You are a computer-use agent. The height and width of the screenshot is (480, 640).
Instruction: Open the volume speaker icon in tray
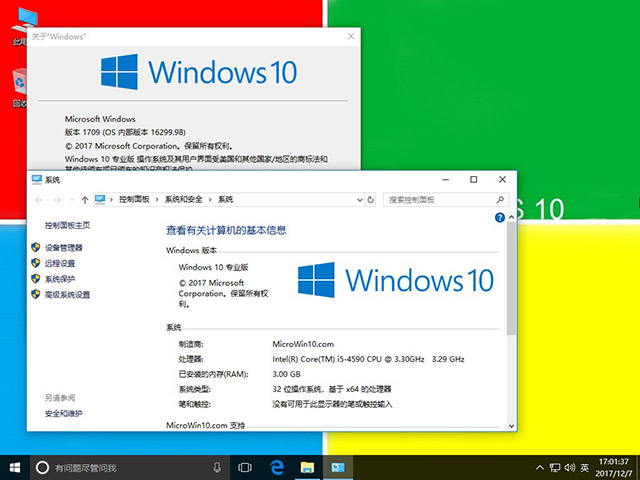[x=570, y=468]
